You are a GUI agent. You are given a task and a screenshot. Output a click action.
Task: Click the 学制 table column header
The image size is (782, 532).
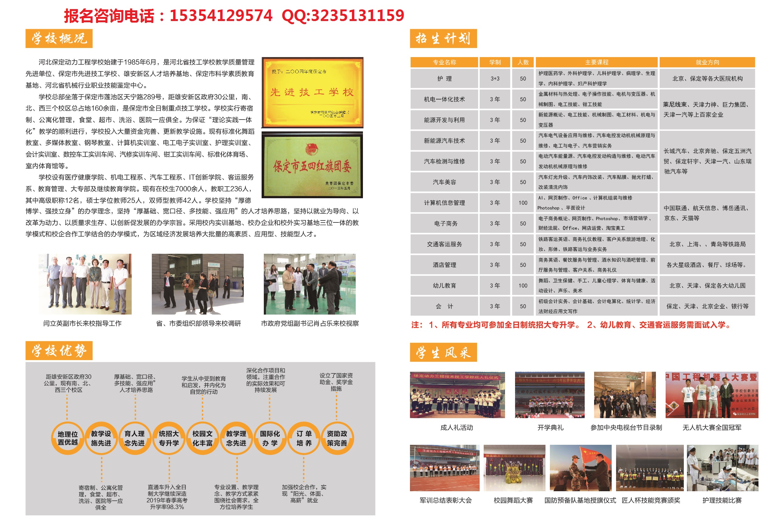click(x=495, y=62)
